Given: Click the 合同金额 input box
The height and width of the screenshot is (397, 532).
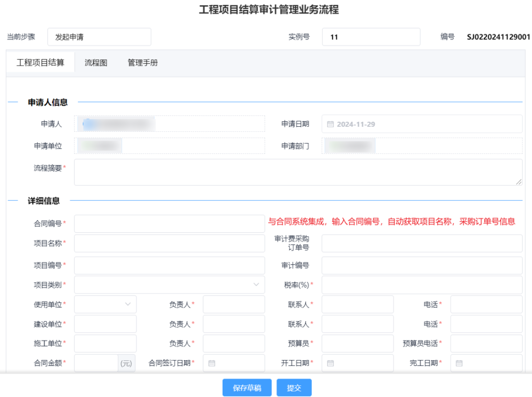Looking at the screenshot, I should coord(96,363).
